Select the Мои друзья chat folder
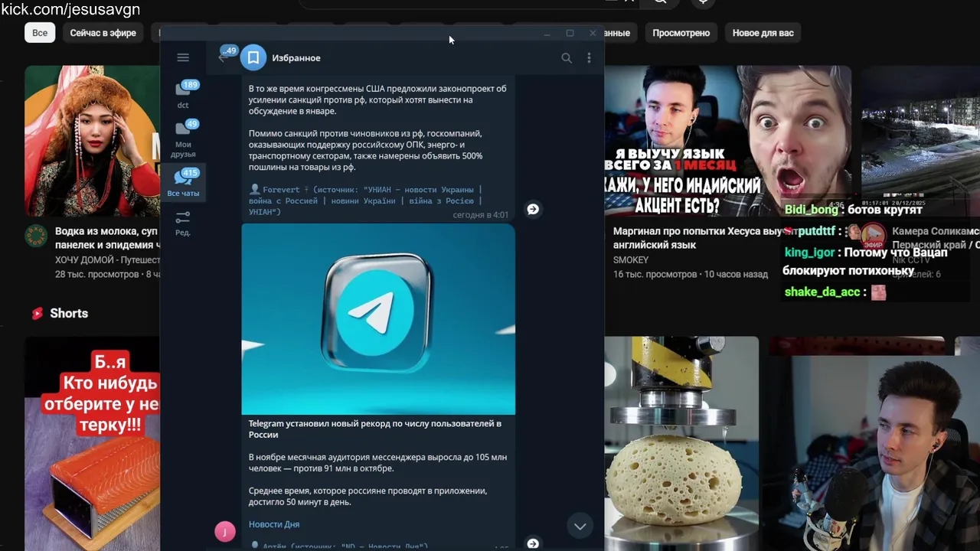Image resolution: width=980 pixels, height=551 pixels. (183, 139)
